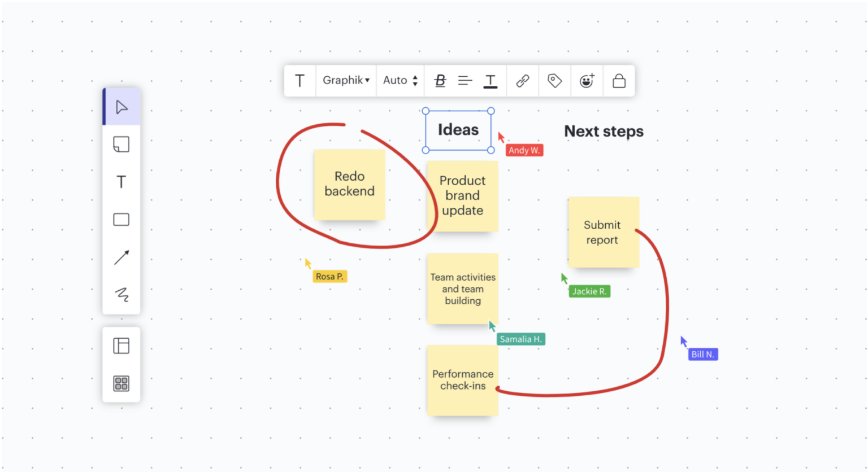Open the text alignment options
868x472 pixels.
(x=465, y=80)
